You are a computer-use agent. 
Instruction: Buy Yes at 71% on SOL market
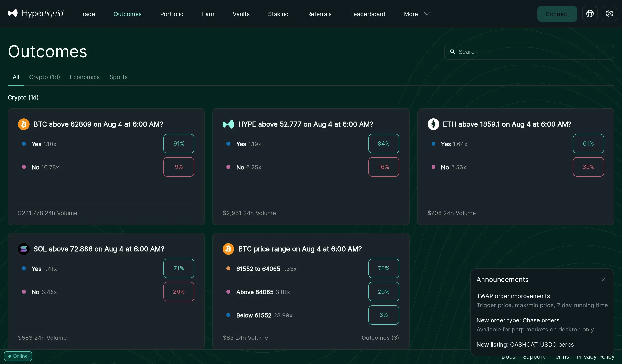click(x=179, y=268)
